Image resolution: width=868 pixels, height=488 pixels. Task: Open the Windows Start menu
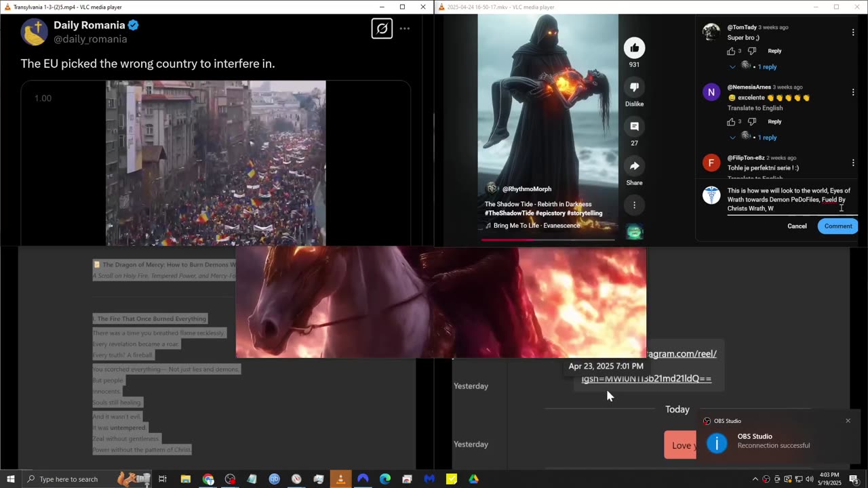tap(11, 479)
